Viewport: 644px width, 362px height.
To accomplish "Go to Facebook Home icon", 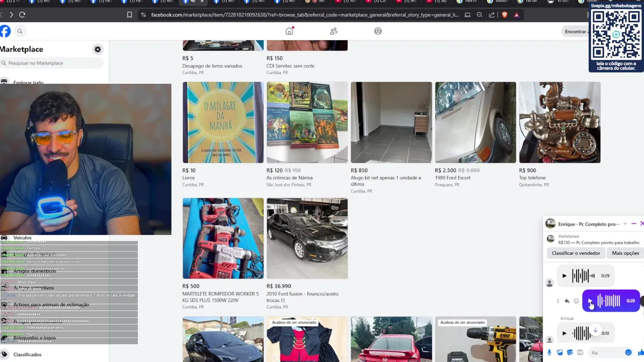I will (x=289, y=31).
